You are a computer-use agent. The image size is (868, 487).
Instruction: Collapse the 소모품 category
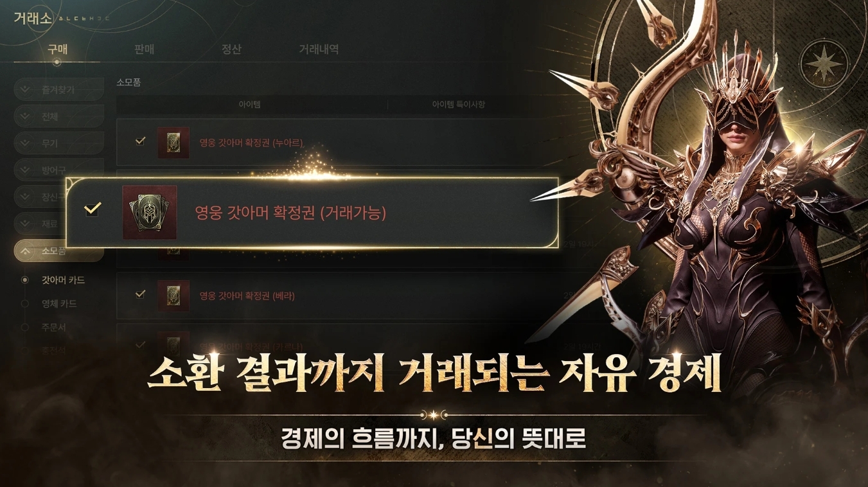[58, 251]
